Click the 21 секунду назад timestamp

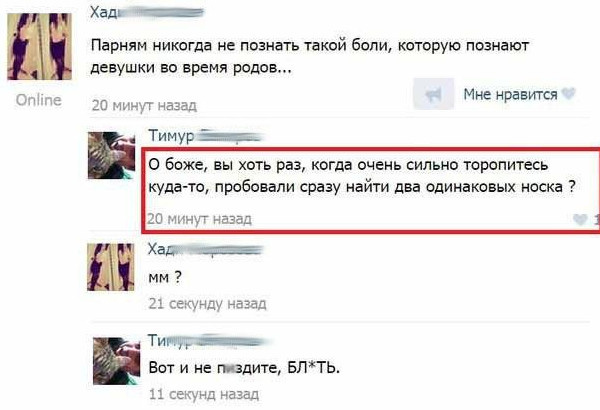[207, 304]
